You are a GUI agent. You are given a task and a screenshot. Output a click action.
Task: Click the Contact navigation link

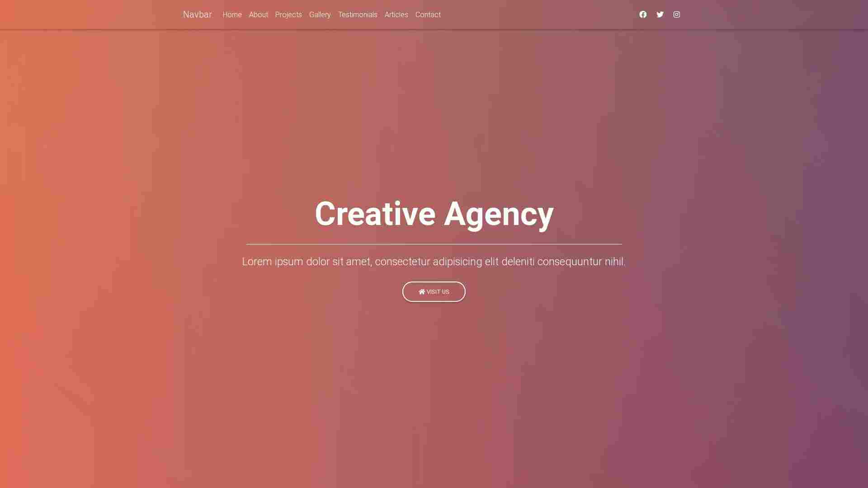428,14
